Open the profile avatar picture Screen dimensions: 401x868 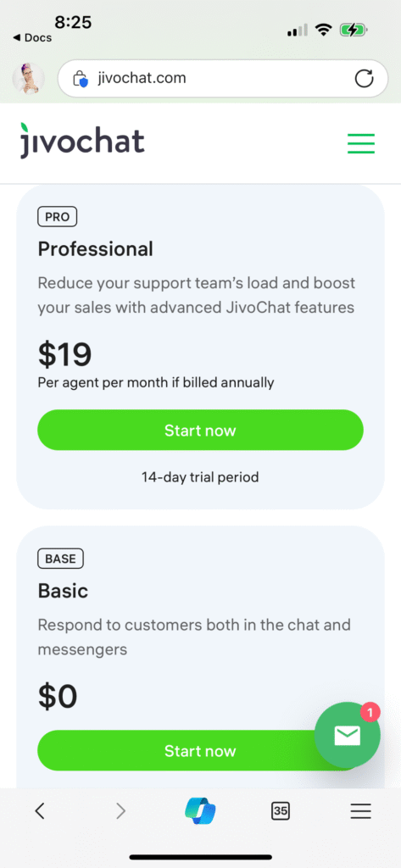28,78
